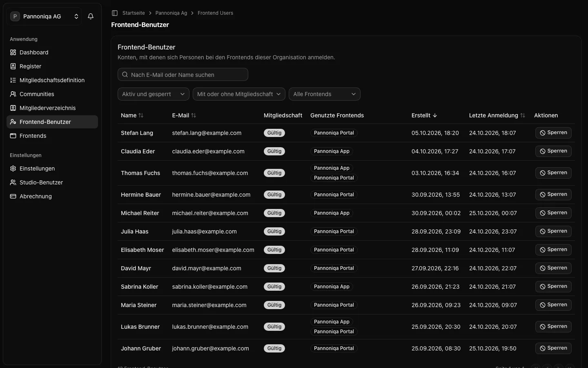Click Sperren in Hermine Bauer row
The image size is (588, 368).
(553, 195)
